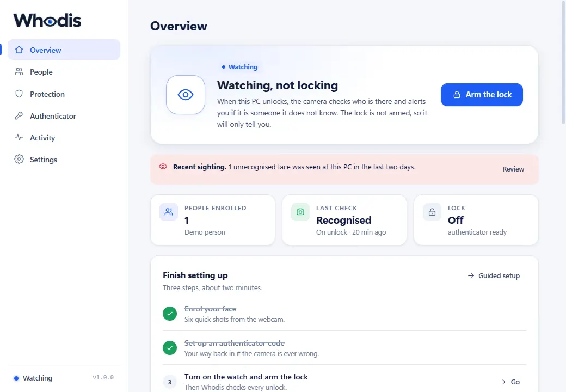Click the green checkmark beside Enrol your face

(170, 314)
